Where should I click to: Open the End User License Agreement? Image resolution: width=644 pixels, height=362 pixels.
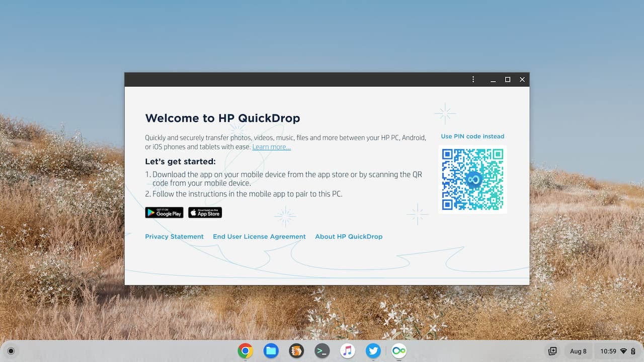[259, 236]
